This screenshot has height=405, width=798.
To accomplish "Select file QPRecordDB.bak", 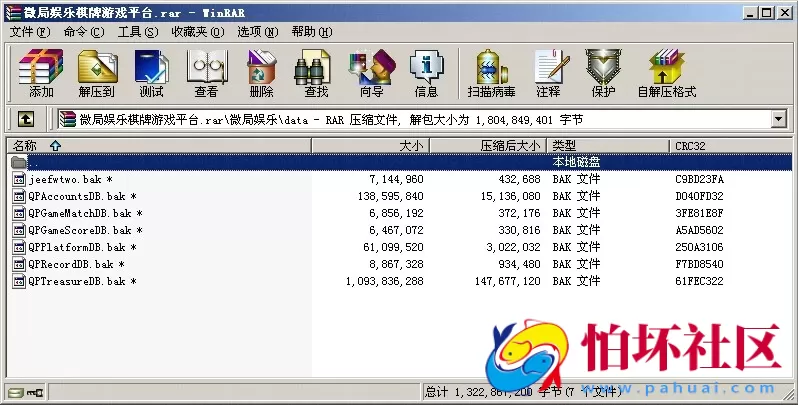I will point(76,264).
